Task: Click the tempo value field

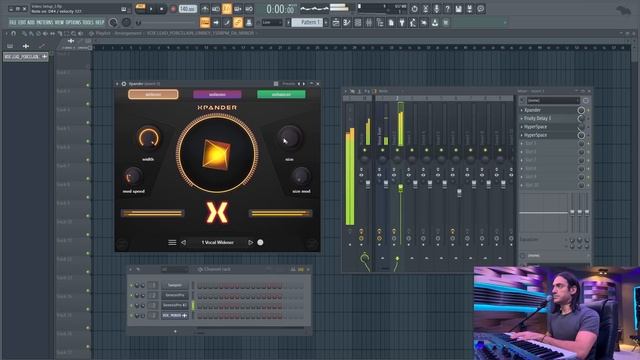Action: pos(187,9)
